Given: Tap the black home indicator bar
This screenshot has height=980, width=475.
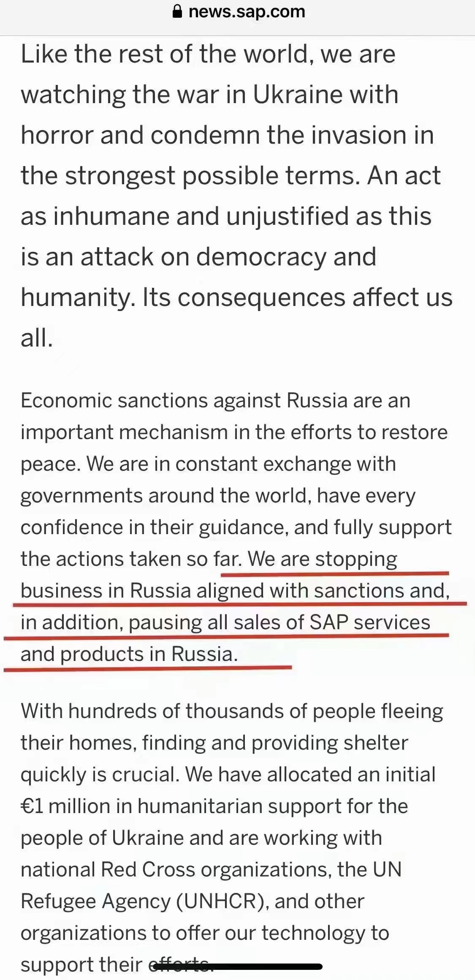Looking at the screenshot, I should click(x=238, y=966).
